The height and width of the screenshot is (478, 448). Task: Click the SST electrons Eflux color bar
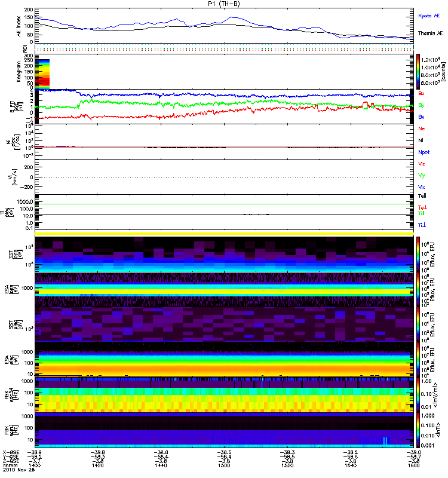point(418,324)
